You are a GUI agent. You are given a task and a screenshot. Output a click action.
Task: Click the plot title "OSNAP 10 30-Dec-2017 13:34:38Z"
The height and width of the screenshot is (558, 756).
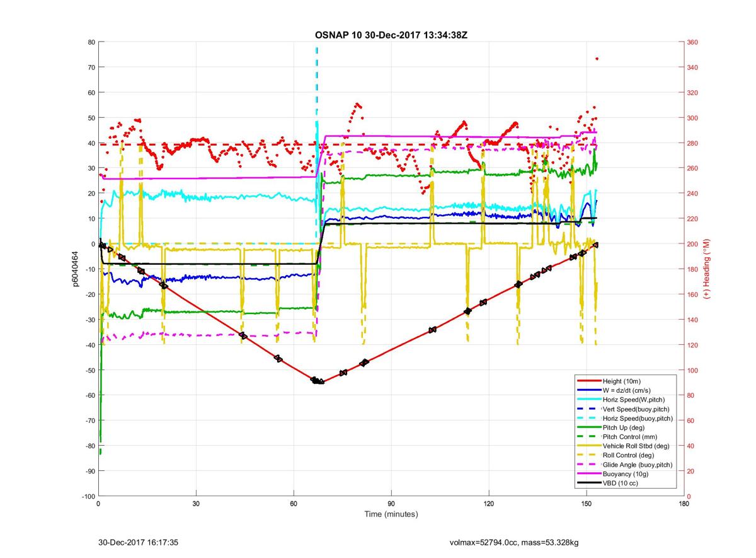(391, 35)
